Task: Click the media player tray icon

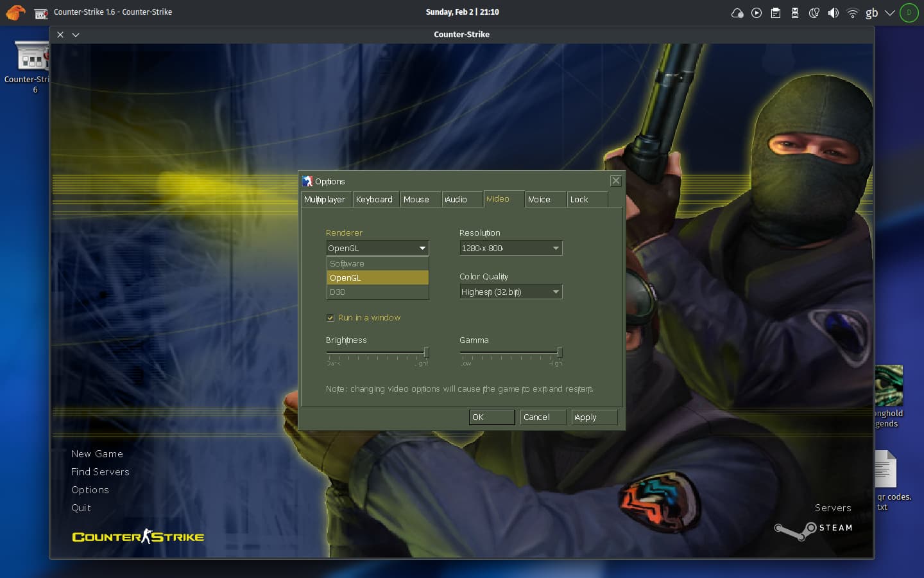Action: [x=757, y=12]
